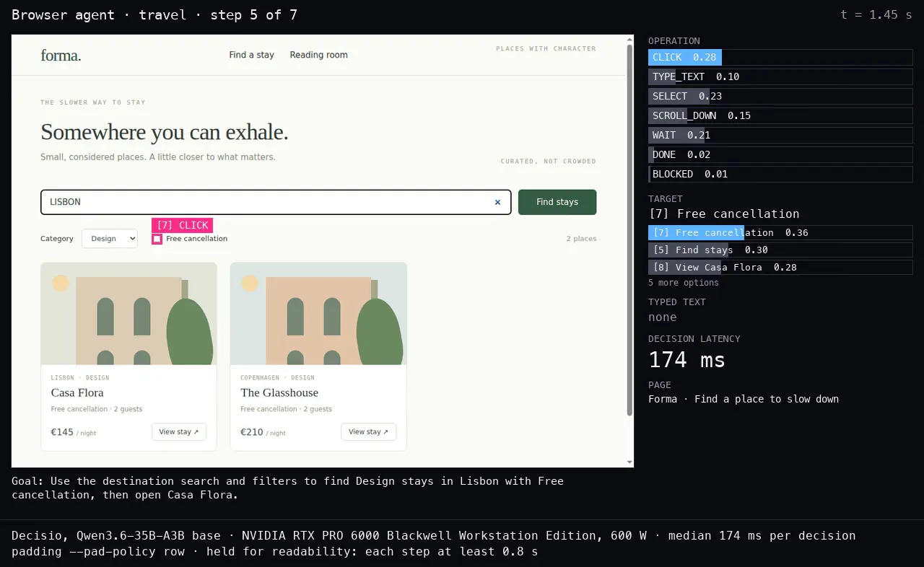The image size is (924, 567).
Task: Click the "PLACES WITH CHARACTER" tagline
Action: point(546,49)
